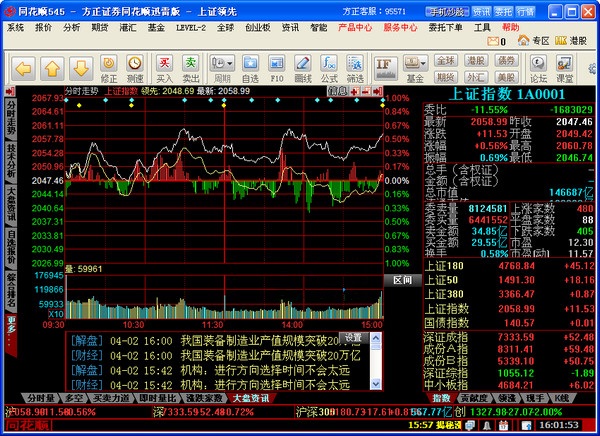Open the 委托下单 menu
Screen dimensions: 600x436
(x=445, y=28)
